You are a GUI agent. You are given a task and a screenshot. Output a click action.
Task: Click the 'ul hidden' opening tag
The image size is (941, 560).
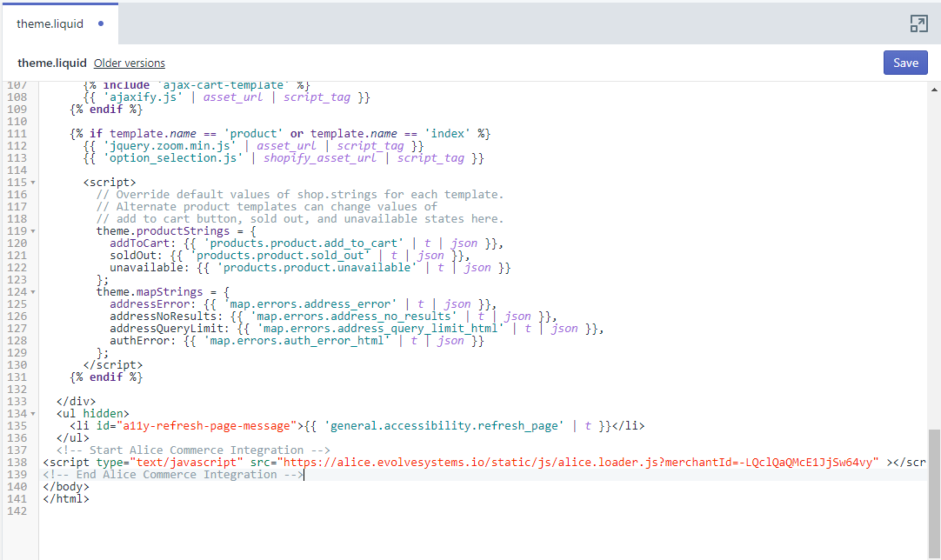93,414
